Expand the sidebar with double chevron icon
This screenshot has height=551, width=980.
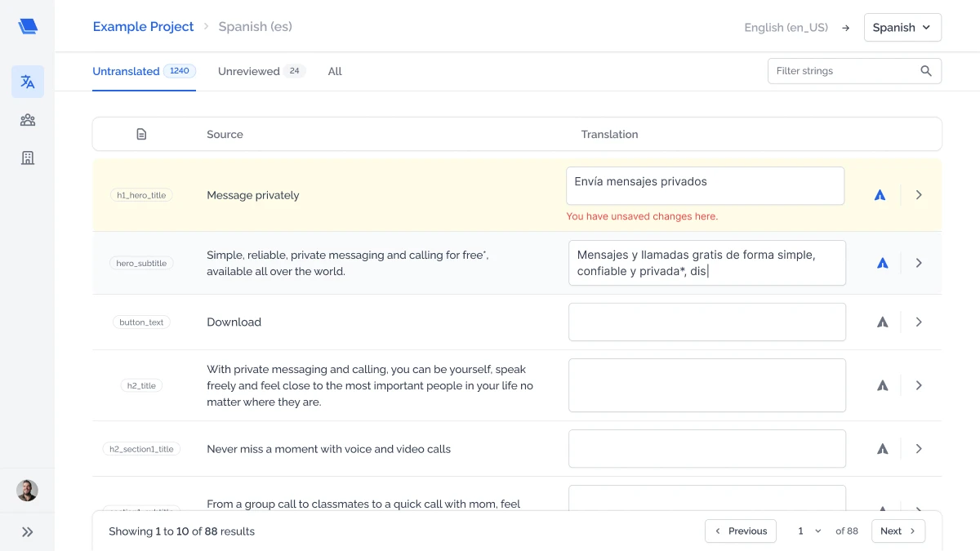coord(28,532)
